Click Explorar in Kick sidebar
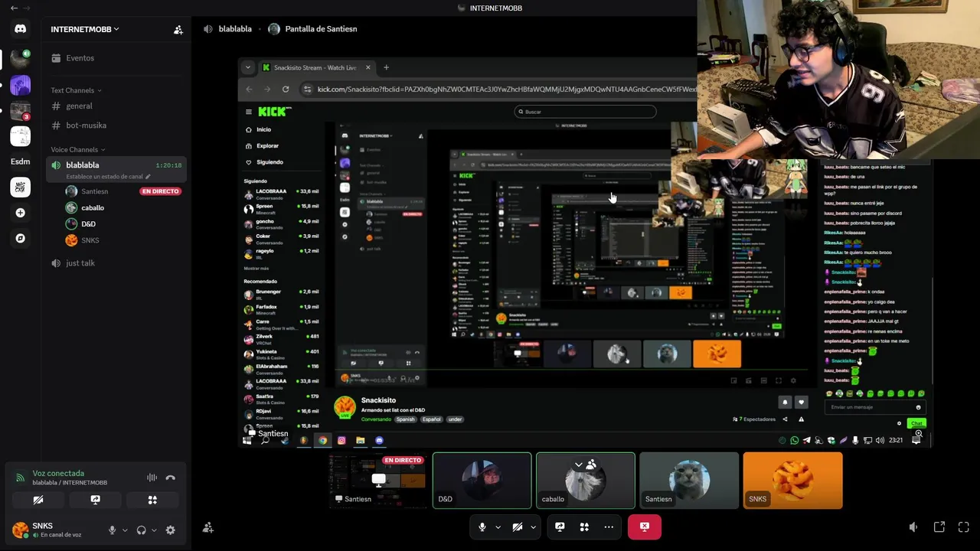Viewport: 980px width, 551px height. coord(267,145)
